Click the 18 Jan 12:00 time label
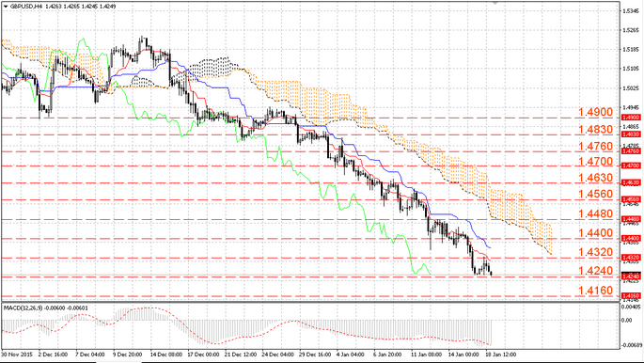Viewport: 644px width, 363px height. click(x=500, y=354)
